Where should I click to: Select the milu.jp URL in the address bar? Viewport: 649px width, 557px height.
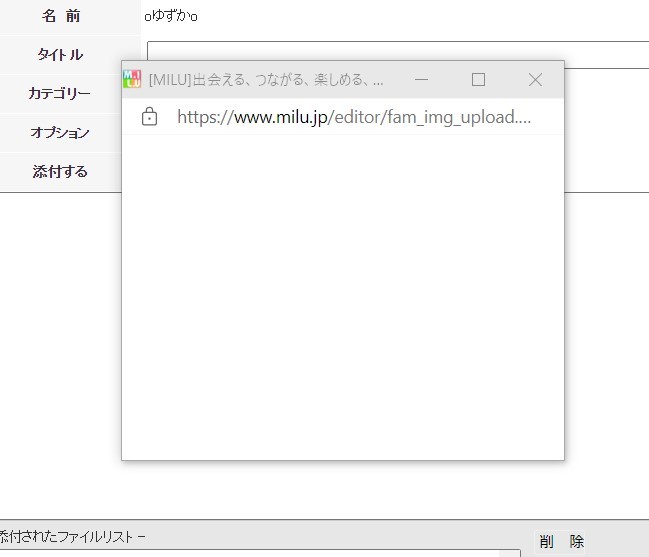click(353, 117)
